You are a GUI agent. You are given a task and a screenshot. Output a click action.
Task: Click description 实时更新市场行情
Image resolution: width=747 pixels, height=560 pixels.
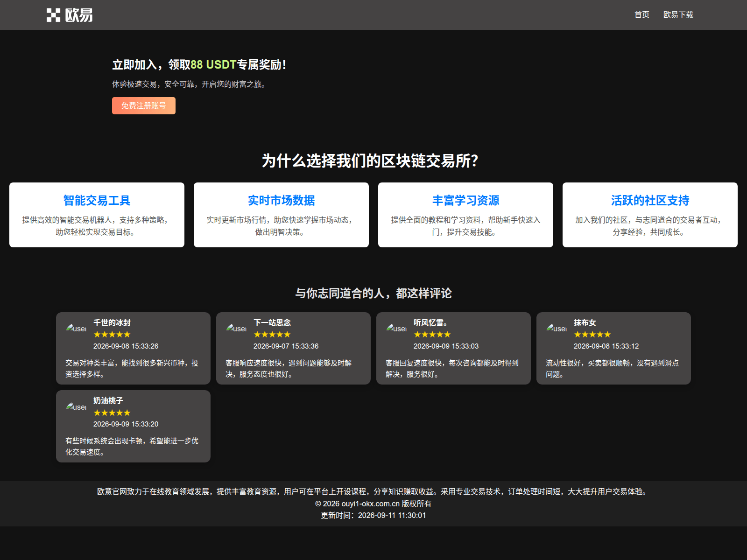281,226
